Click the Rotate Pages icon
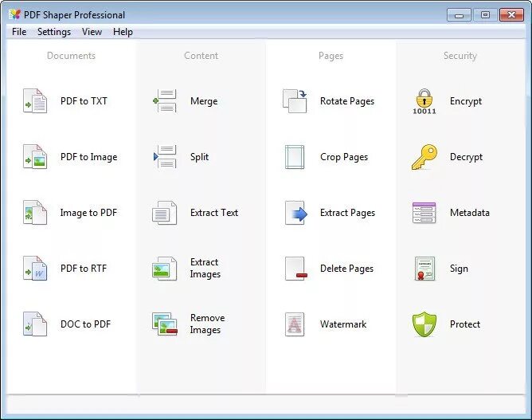Image resolution: width=532 pixels, height=420 pixels. pos(295,101)
